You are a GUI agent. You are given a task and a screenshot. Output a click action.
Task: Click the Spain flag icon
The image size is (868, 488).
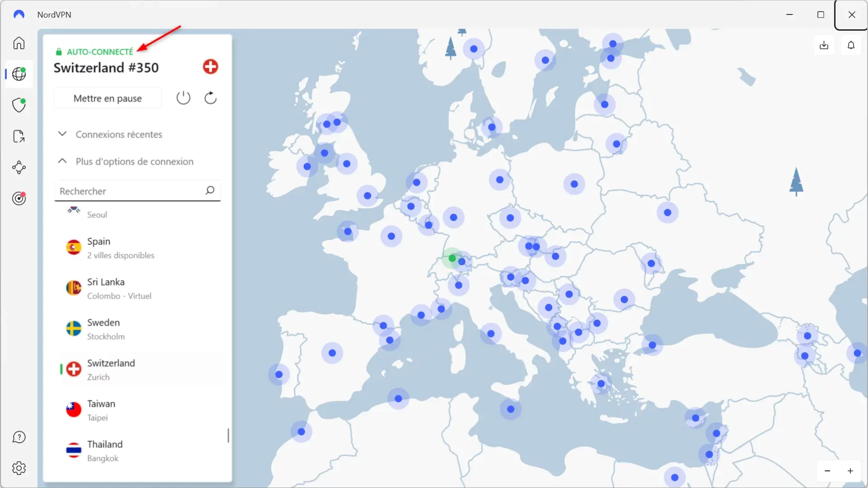point(74,247)
